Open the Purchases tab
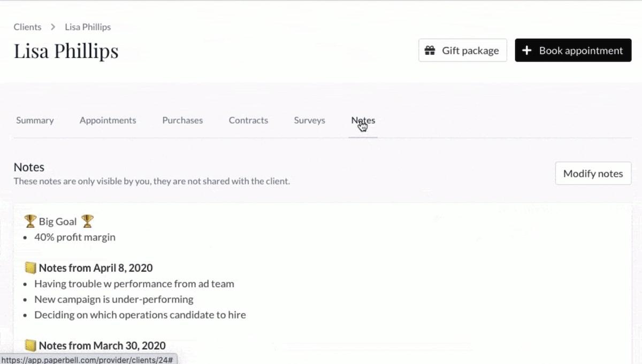The image size is (642, 364). [182, 121]
